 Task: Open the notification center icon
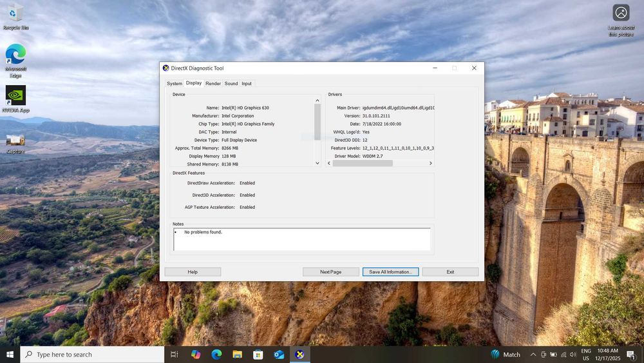[631, 355]
